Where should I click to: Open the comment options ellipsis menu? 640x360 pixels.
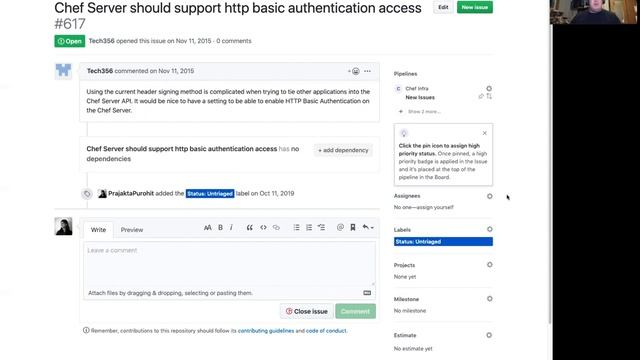pos(367,71)
